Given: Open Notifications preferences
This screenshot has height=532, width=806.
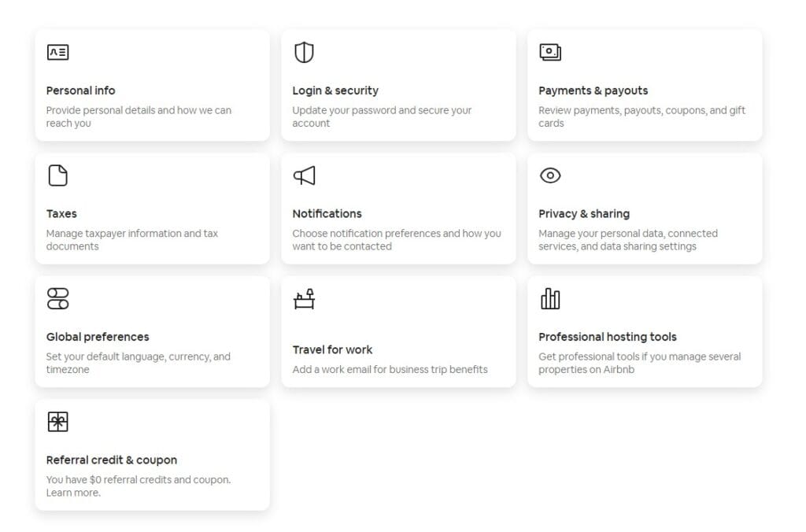Looking at the screenshot, I should click(398, 208).
